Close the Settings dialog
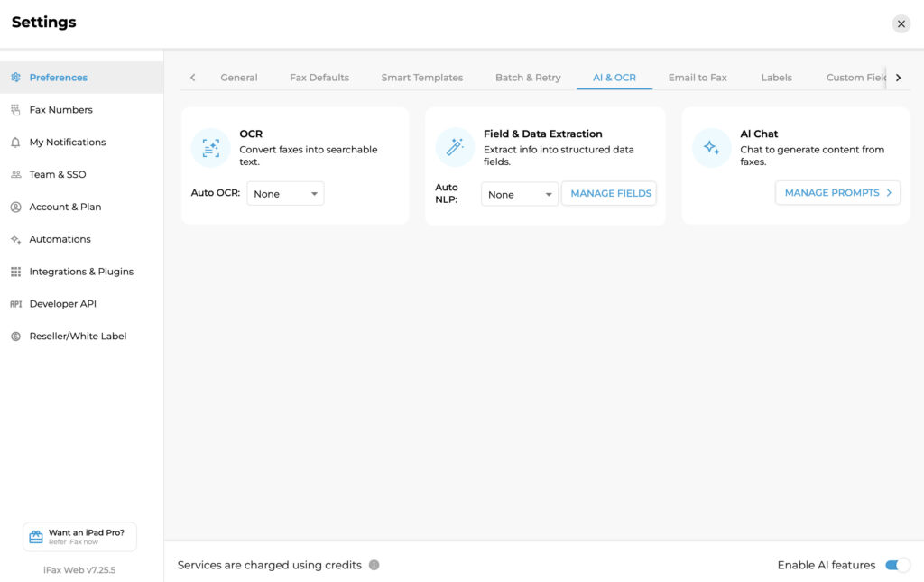 pos(901,23)
